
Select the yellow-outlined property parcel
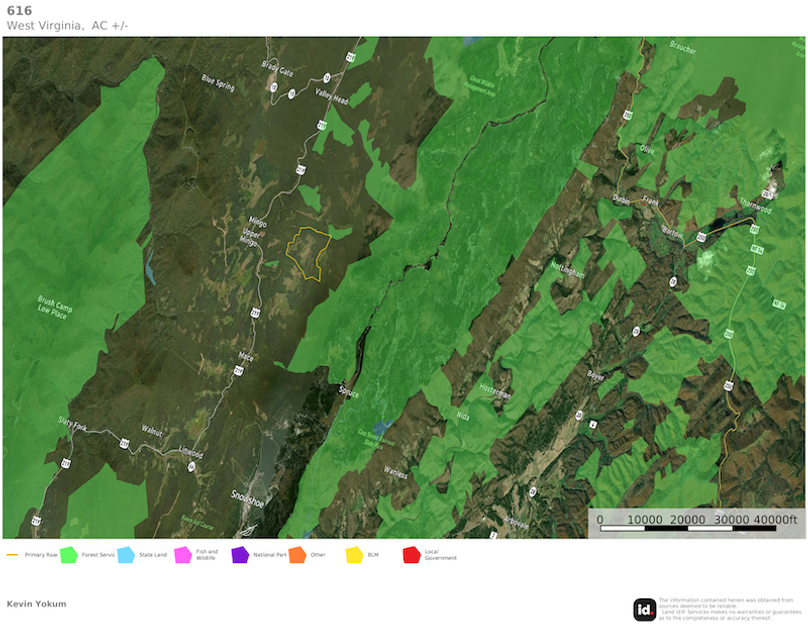(308, 252)
